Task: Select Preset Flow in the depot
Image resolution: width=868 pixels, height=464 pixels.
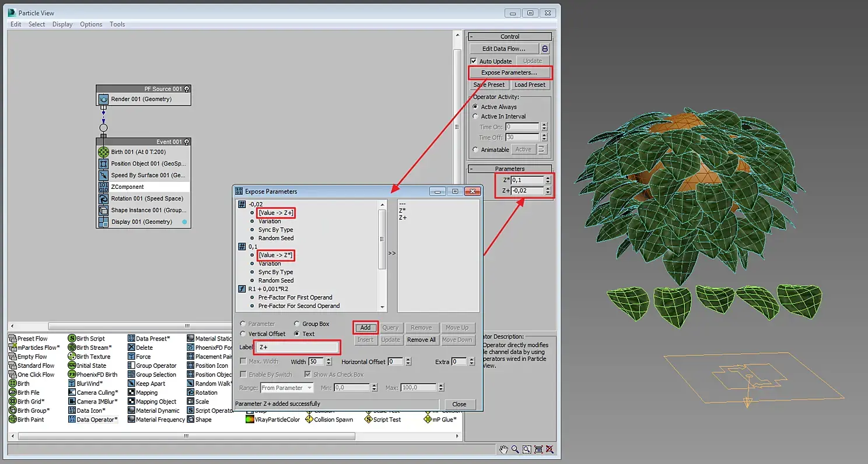Action: click(x=29, y=339)
